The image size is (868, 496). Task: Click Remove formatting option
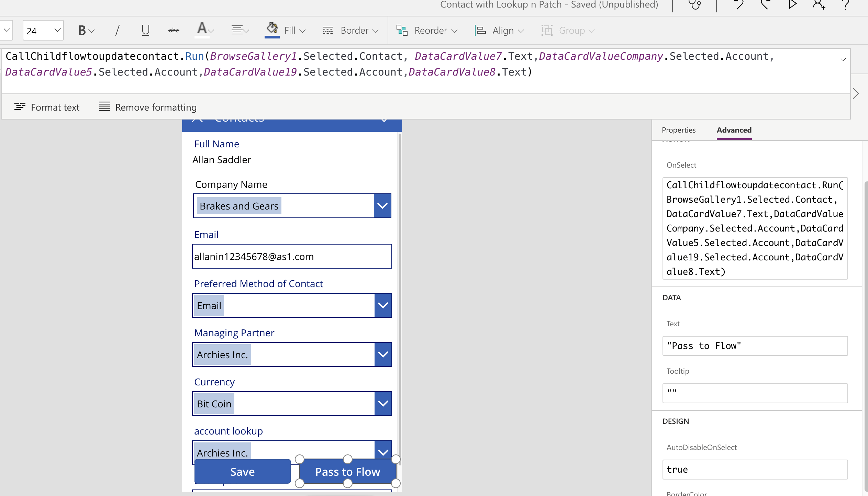tap(148, 107)
